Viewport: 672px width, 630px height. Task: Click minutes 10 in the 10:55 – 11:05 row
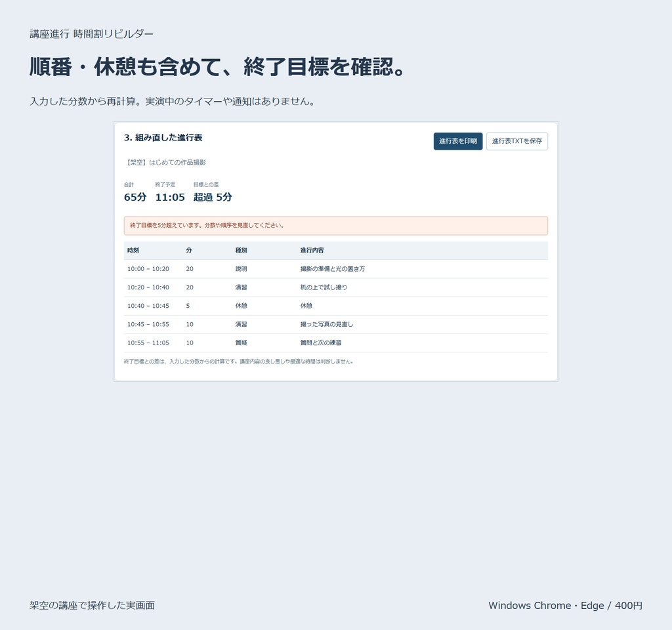pyautogui.click(x=190, y=343)
